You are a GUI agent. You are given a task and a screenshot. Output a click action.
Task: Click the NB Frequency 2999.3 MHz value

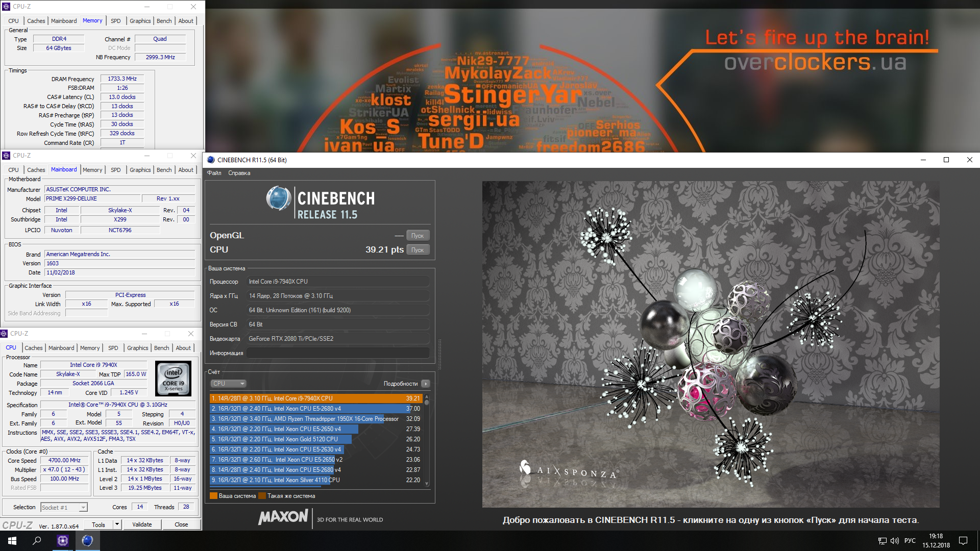tap(160, 58)
